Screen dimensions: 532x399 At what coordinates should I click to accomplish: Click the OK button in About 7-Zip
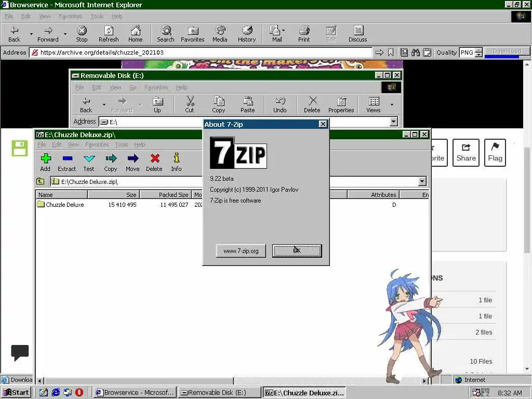click(297, 251)
